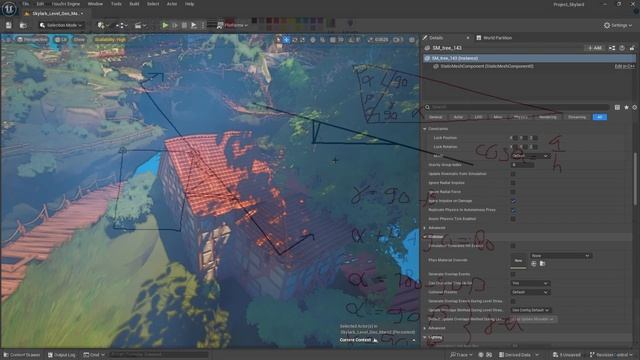The image size is (640, 360).
Task: Click the stop play session button
Action: pos(184,25)
